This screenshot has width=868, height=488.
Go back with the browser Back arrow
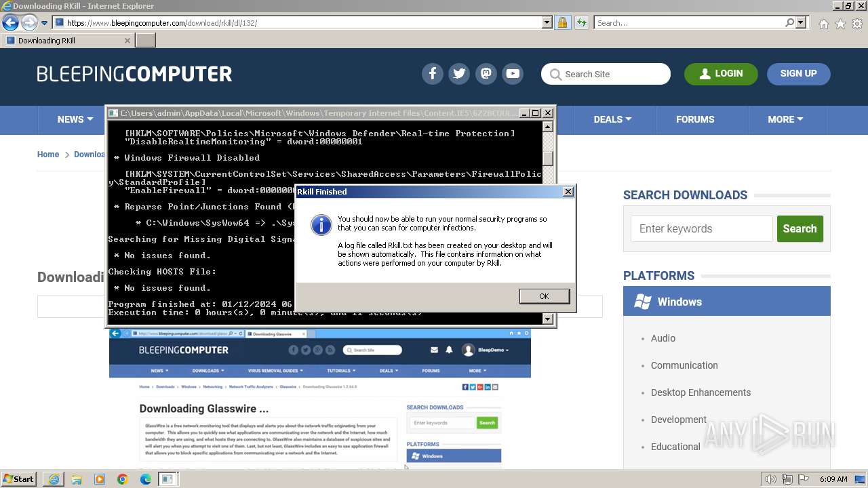coord(10,23)
